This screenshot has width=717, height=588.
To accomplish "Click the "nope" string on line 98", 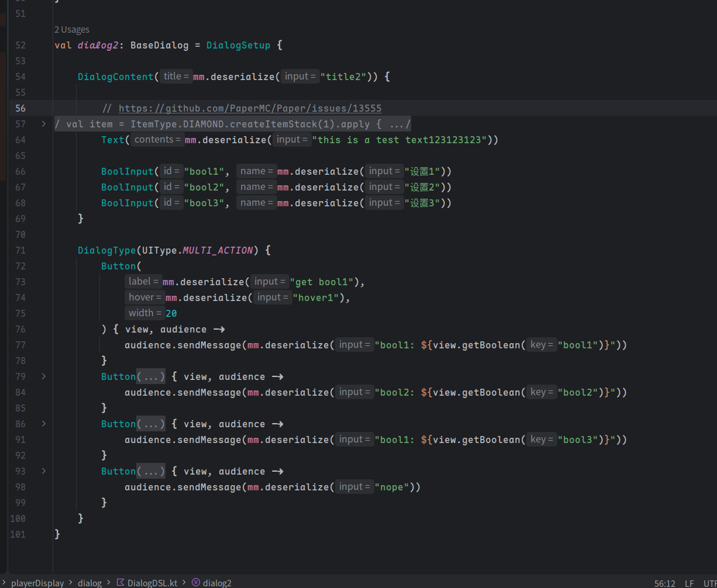I will (x=392, y=487).
